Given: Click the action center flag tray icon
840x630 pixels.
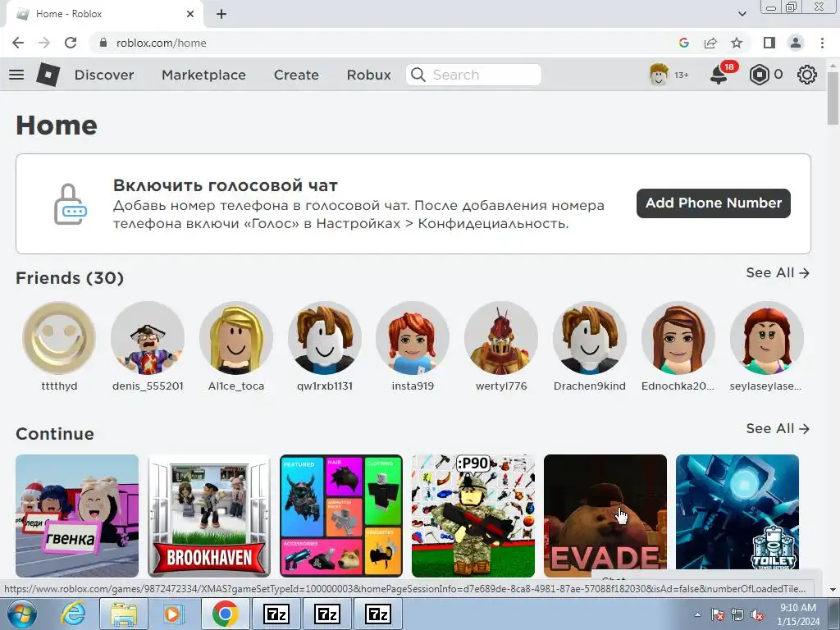Looking at the screenshot, I should pyautogui.click(x=718, y=615).
